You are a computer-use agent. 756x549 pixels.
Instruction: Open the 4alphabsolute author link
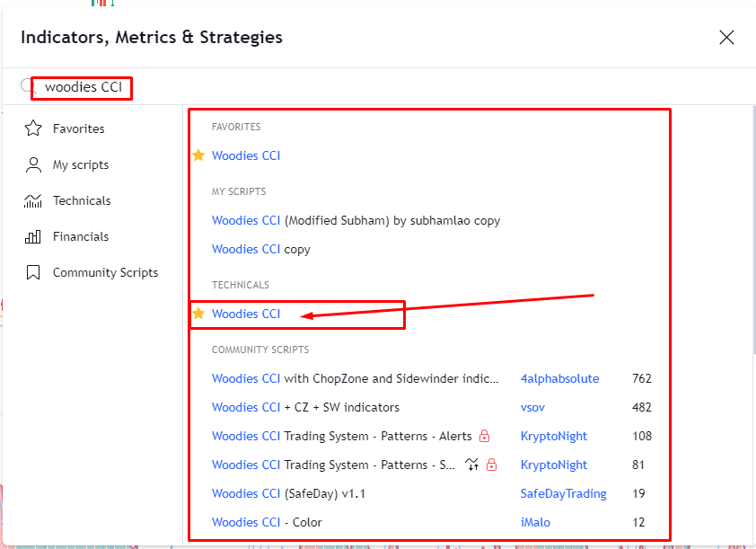point(559,378)
